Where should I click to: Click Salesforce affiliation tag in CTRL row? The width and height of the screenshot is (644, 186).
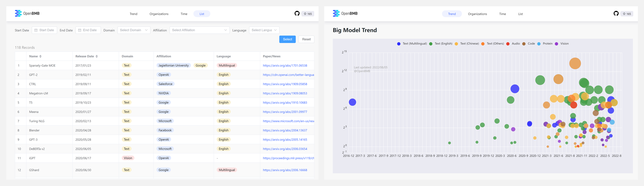[165, 84]
